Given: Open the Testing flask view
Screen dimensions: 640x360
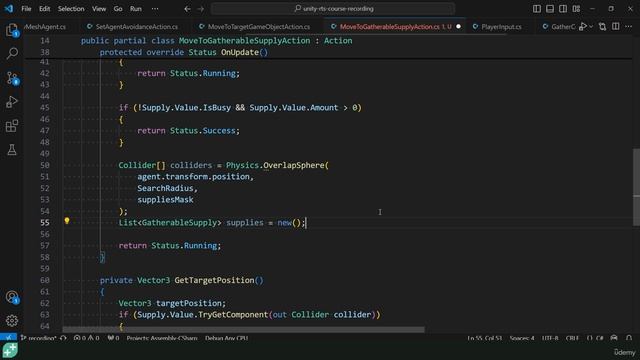Looking at the screenshot, I should point(12,150).
